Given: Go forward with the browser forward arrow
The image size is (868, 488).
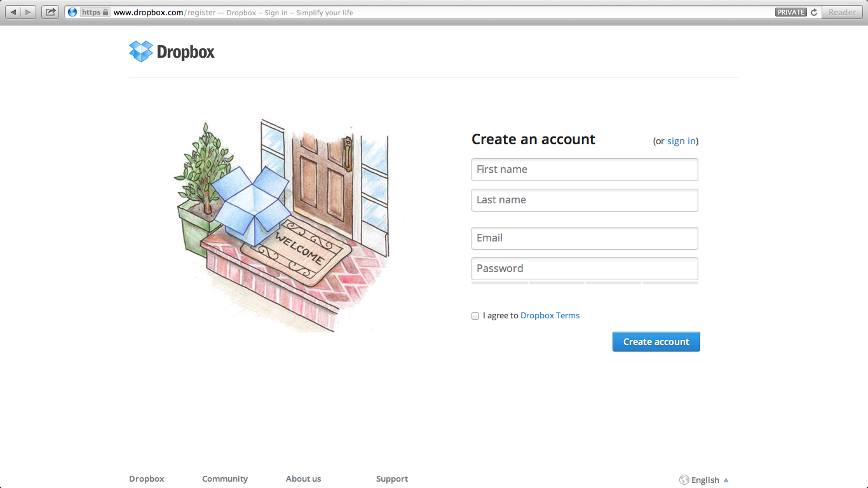Looking at the screenshot, I should click(29, 12).
